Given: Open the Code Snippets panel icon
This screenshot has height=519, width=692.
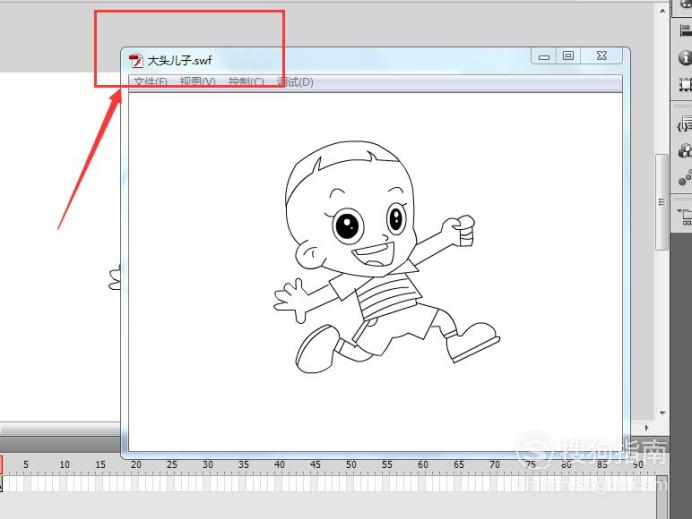Looking at the screenshot, I should click(x=685, y=124).
